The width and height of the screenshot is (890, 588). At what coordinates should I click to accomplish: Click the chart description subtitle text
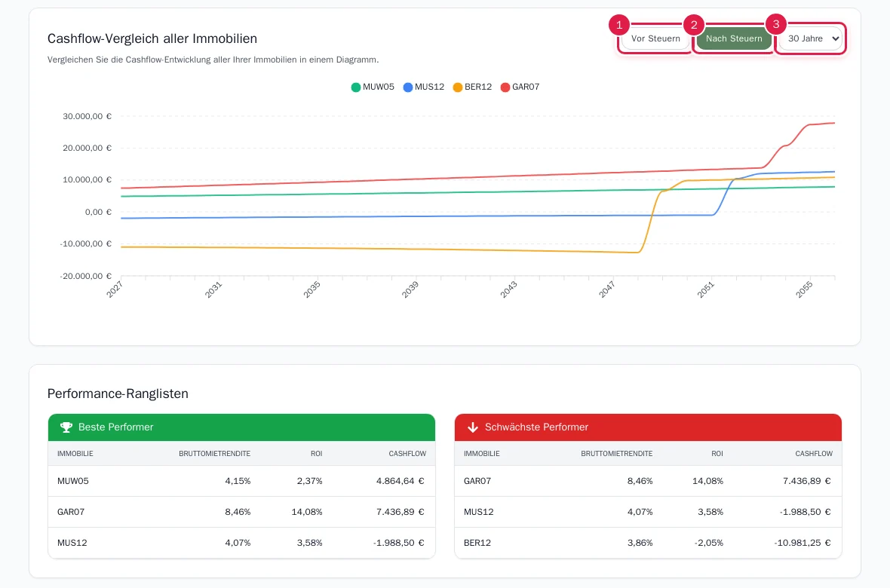coord(213,60)
